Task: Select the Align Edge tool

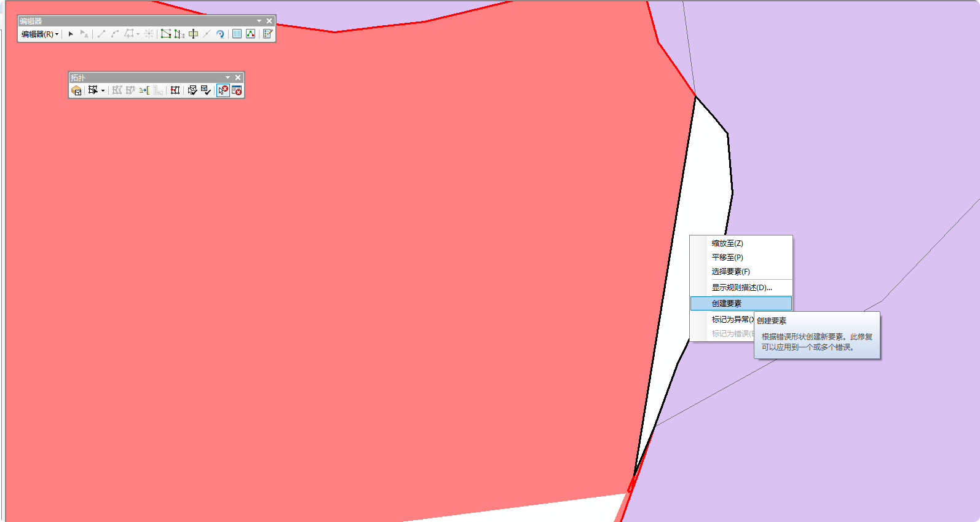Action: click(x=144, y=90)
